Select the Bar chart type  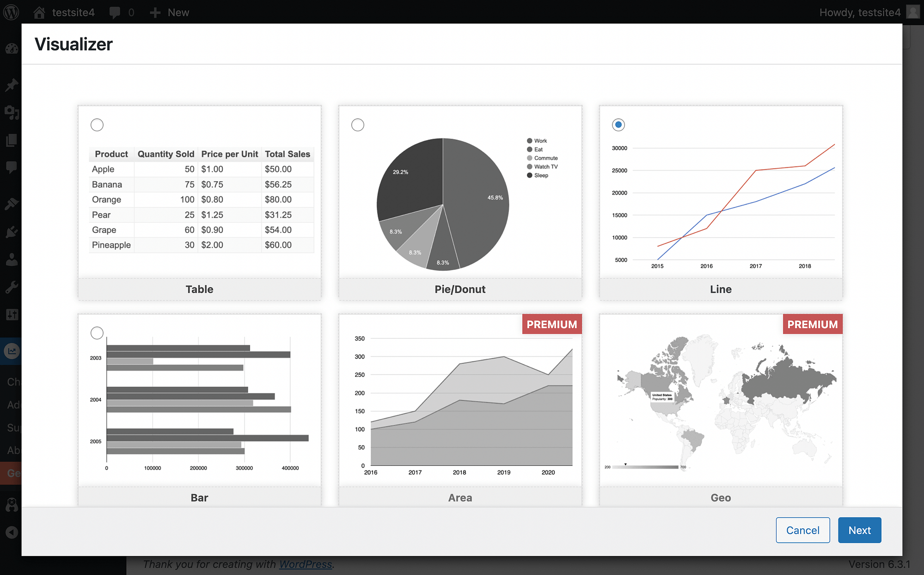click(98, 332)
